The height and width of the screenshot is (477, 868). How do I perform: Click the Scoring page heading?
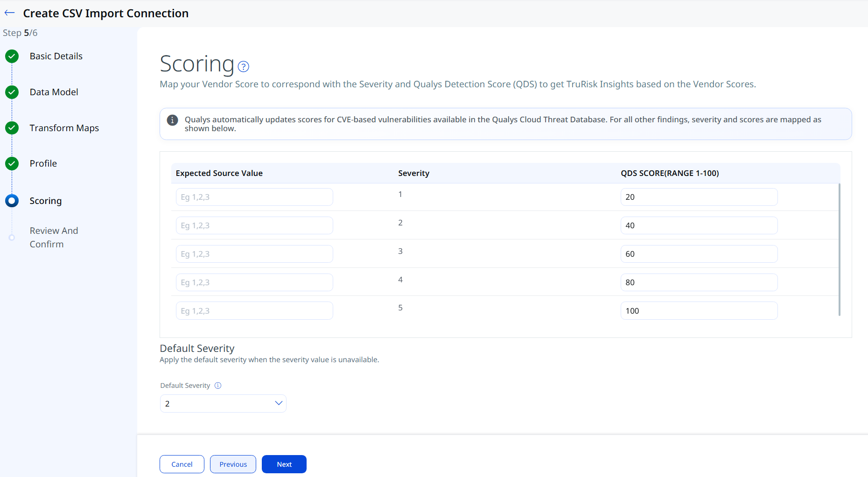tap(197, 64)
